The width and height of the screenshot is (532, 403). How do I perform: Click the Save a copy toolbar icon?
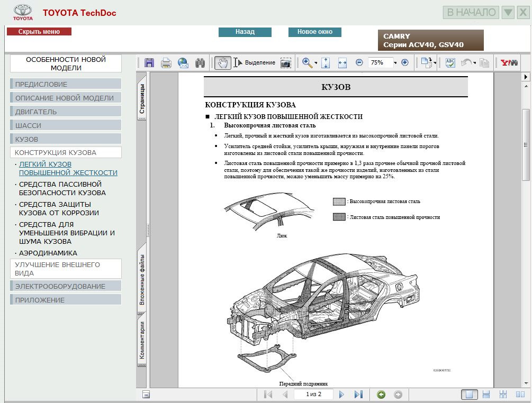(x=149, y=62)
